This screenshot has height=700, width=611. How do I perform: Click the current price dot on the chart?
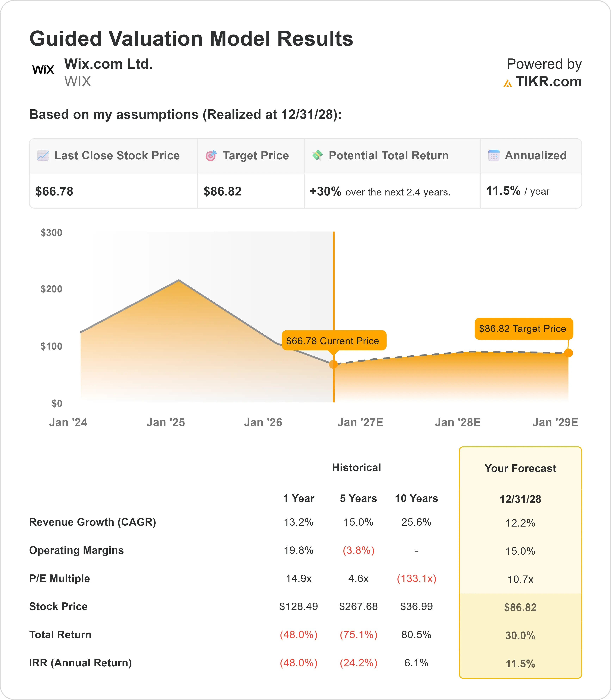pyautogui.click(x=334, y=364)
